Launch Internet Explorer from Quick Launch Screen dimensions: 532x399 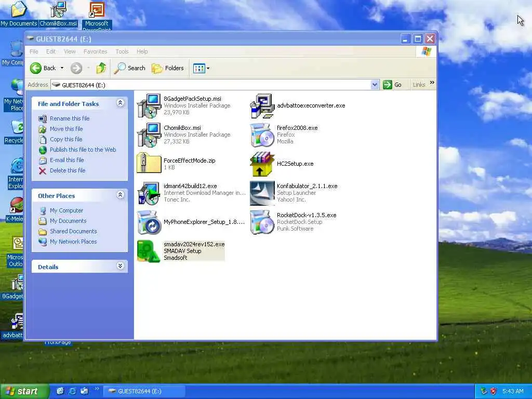point(72,392)
